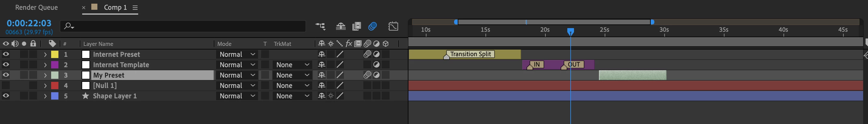Toggle Motion Blur enable icon
The height and width of the screenshot is (124, 868).
(372, 26)
